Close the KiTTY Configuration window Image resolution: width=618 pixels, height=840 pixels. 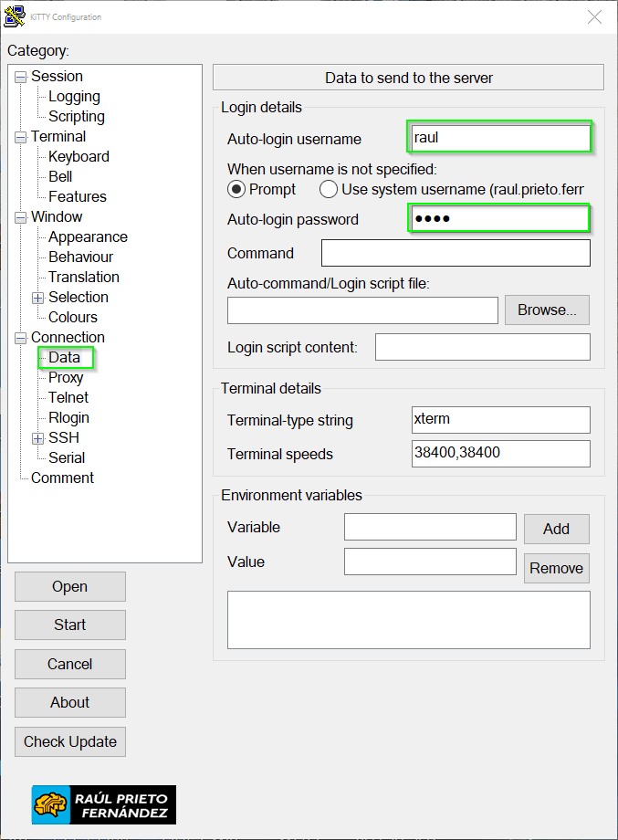594,17
